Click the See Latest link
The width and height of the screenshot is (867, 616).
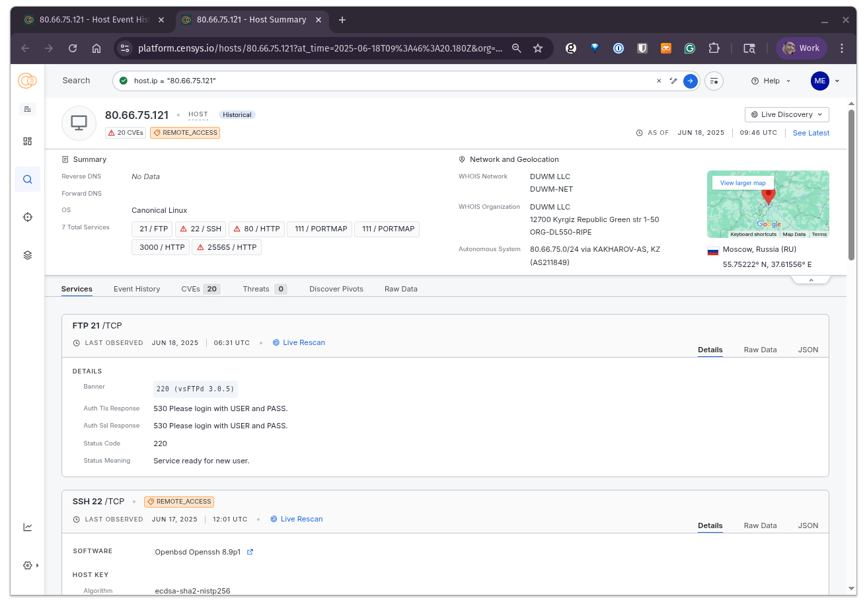811,133
